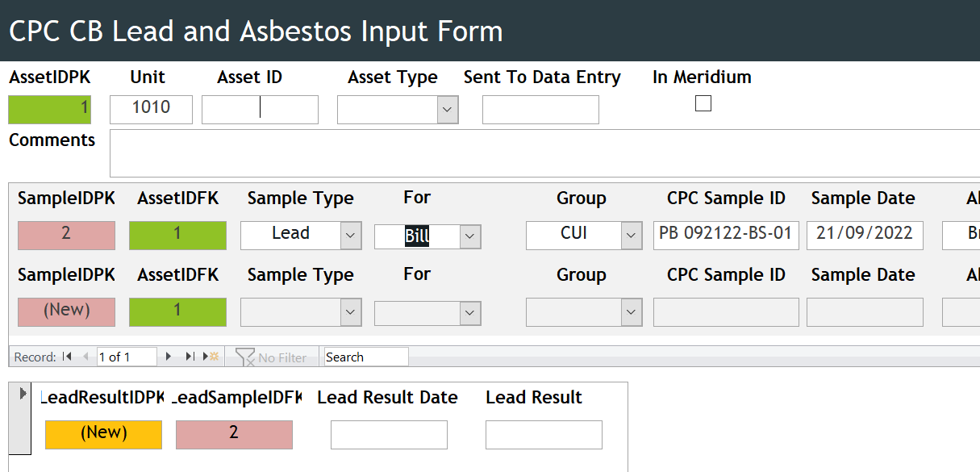Tick the In Meridium checkbox
Screen dimensions: 980x472
(703, 103)
